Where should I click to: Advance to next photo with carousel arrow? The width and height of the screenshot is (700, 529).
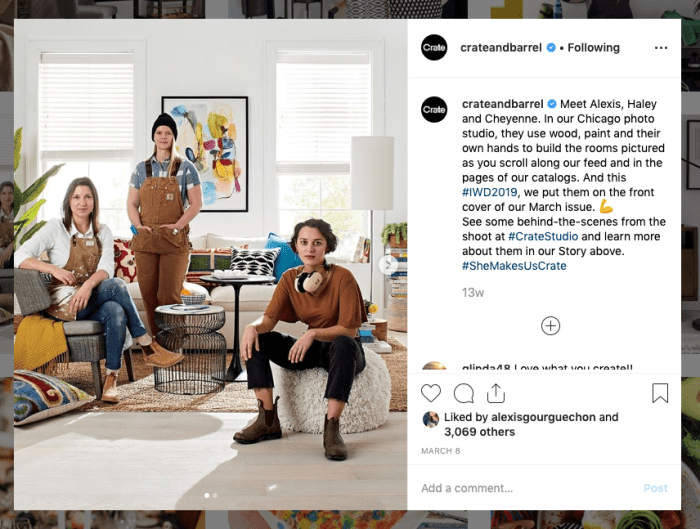388,264
